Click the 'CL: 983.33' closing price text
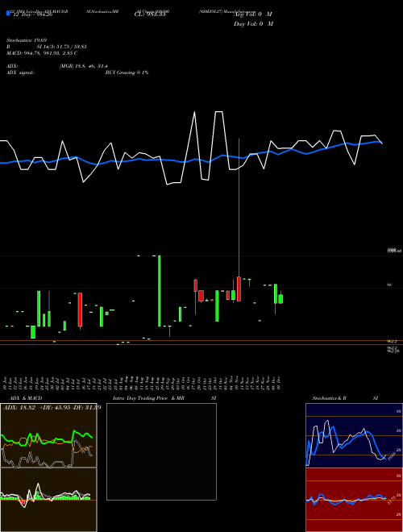403x532 pixels. (x=150, y=15)
